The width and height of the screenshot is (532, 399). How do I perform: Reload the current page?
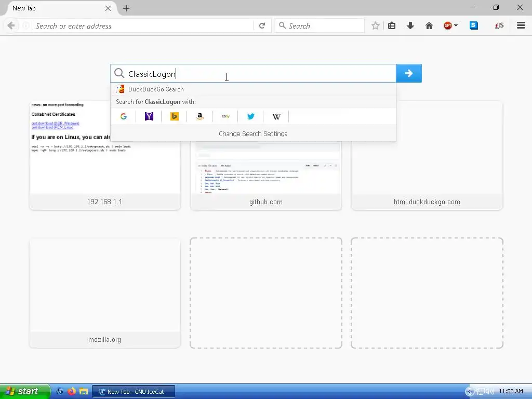tap(262, 26)
